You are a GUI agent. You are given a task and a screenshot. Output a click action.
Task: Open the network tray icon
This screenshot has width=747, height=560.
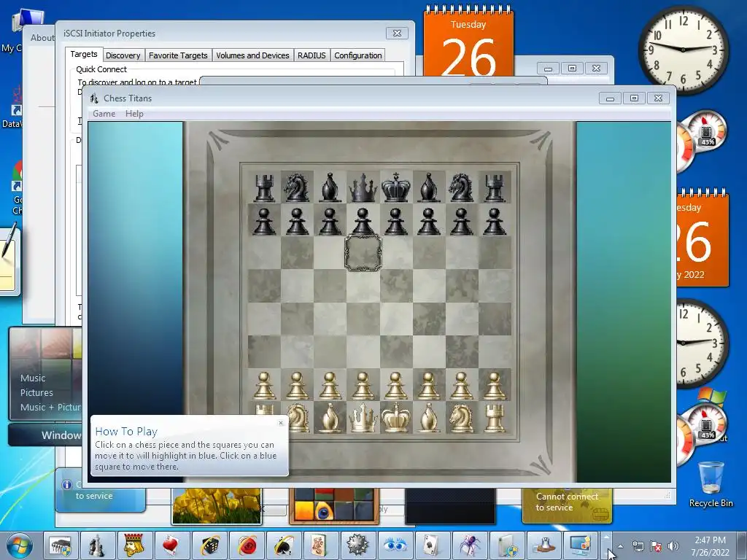pos(638,546)
